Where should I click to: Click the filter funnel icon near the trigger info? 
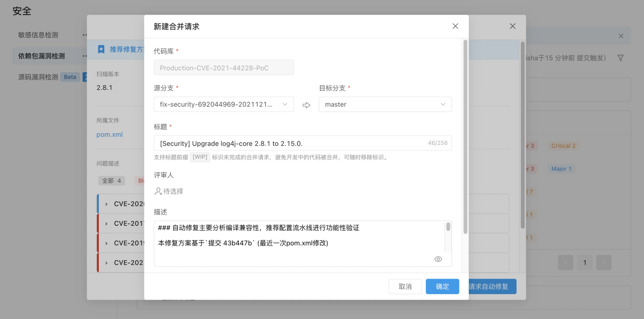(x=620, y=58)
